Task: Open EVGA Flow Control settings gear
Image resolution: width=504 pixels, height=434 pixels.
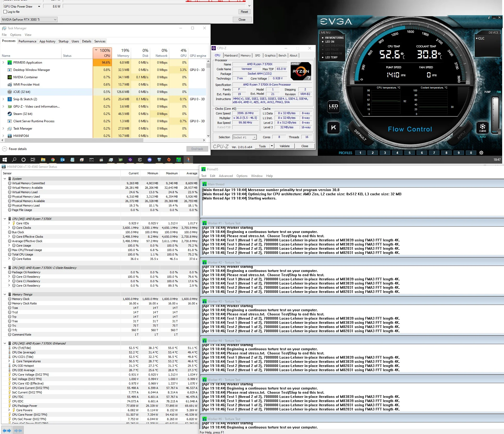Action: coord(481,153)
